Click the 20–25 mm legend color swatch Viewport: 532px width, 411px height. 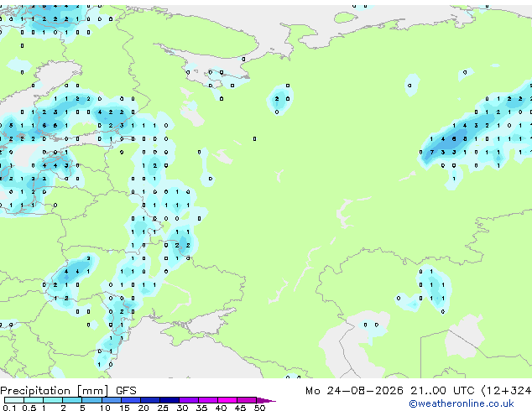pos(150,400)
